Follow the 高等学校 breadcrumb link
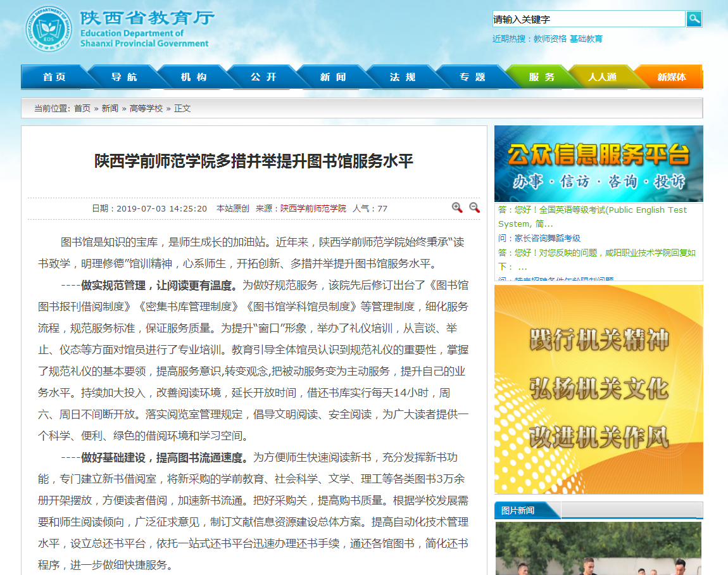 (146, 108)
